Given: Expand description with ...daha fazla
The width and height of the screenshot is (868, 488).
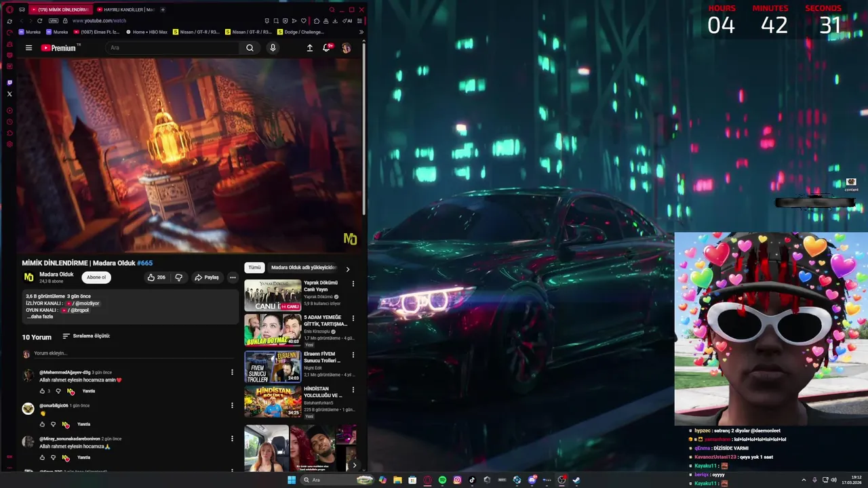Looking at the screenshot, I should 40,317.
